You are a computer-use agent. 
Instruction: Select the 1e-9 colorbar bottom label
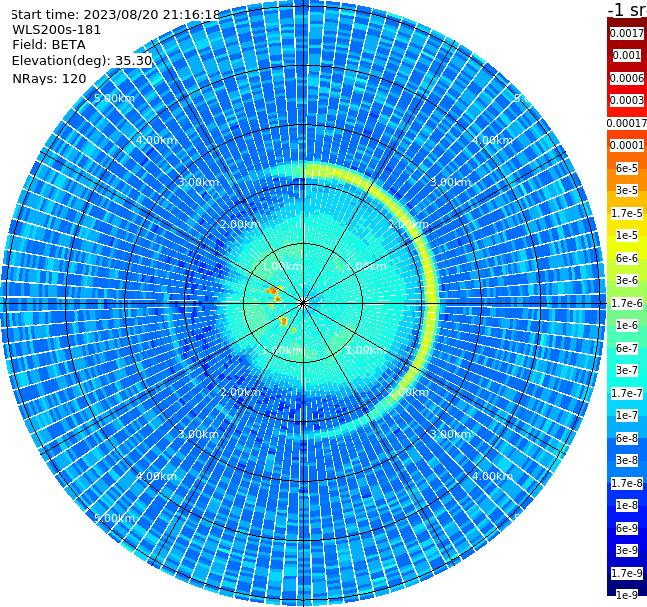click(626, 595)
